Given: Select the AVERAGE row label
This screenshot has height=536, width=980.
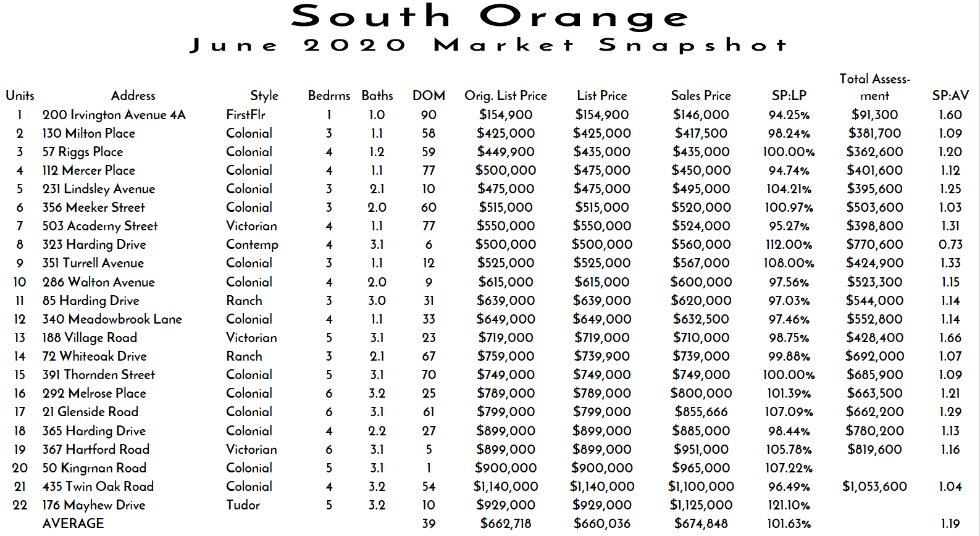Looking at the screenshot, I should click(73, 524).
